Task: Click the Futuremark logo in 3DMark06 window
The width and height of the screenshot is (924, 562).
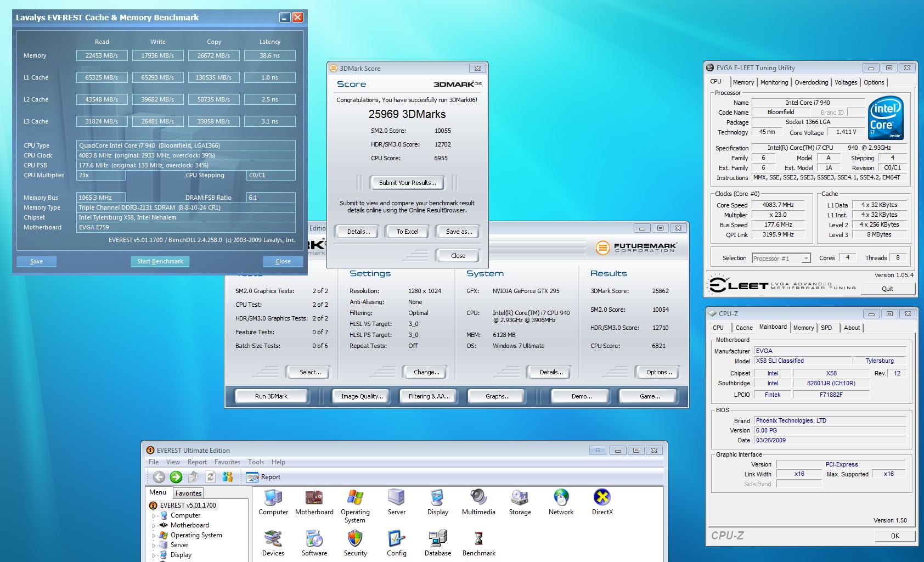Action: click(636, 248)
